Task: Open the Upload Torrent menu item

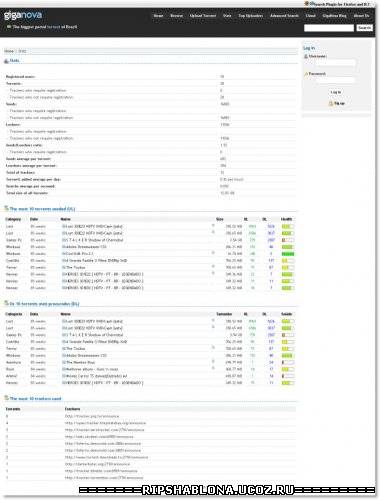Action: 203,16
